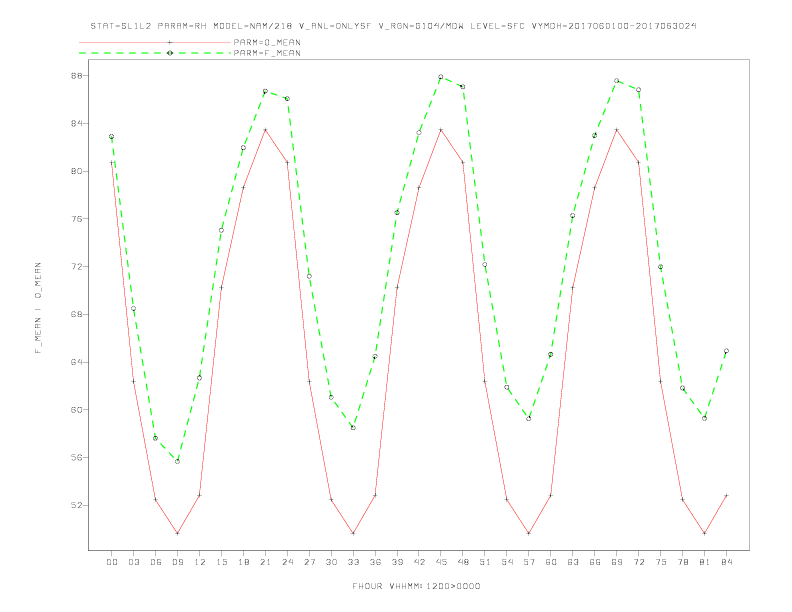Click the y-axis tick label 80
The width and height of the screenshot is (792, 612).
point(76,171)
